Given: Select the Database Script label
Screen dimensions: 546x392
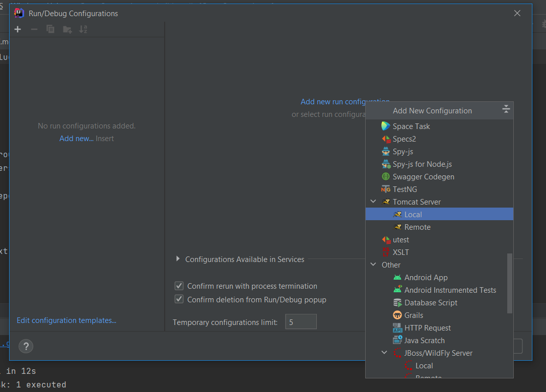Looking at the screenshot, I should (431, 302).
